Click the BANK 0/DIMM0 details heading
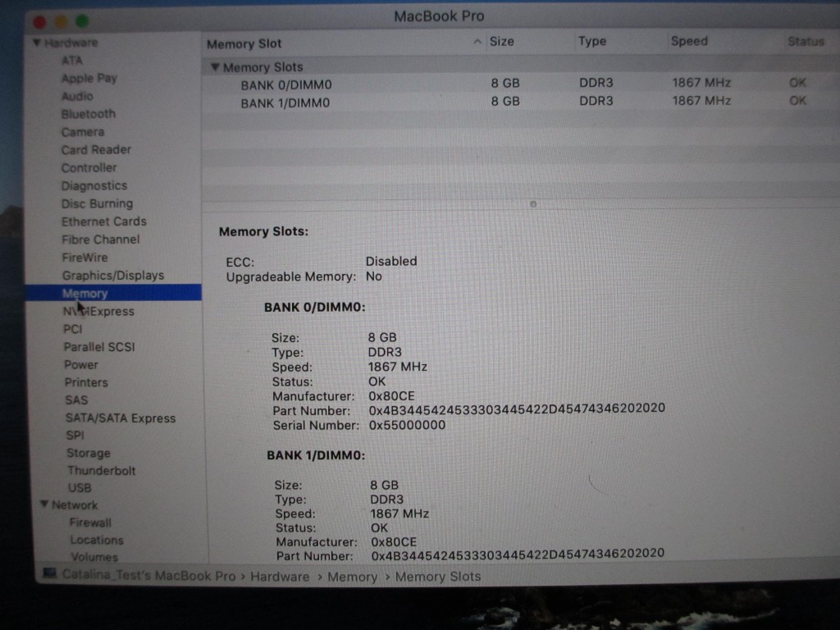Viewport: 840px width, 630px height. point(314,308)
